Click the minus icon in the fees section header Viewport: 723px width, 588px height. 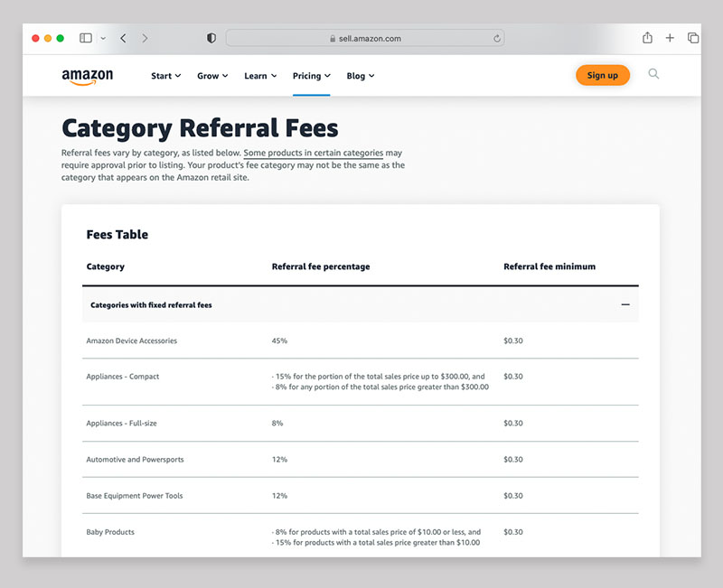[x=625, y=304]
